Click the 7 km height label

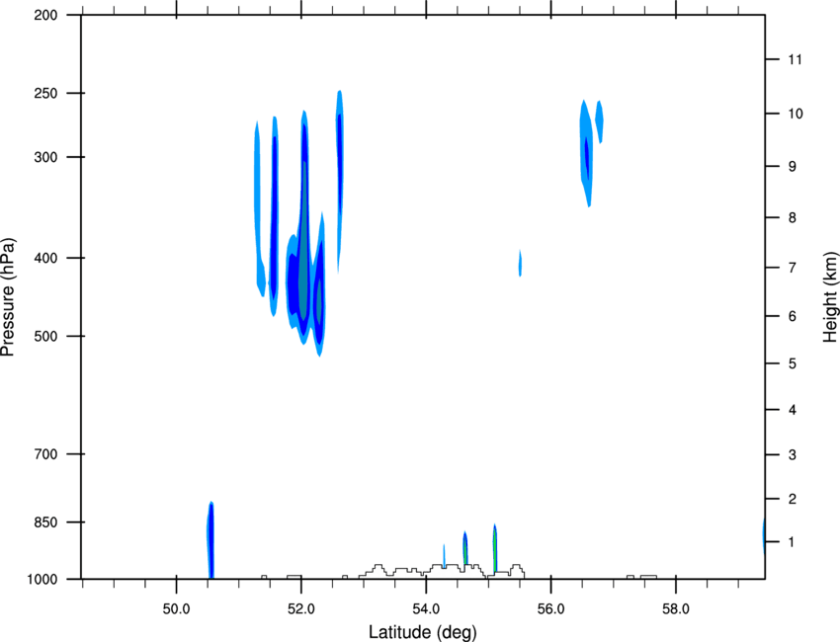tap(793, 268)
